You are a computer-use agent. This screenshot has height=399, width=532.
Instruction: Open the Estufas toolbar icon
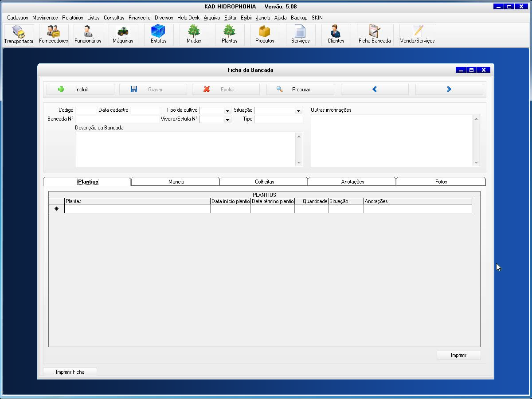(158, 35)
